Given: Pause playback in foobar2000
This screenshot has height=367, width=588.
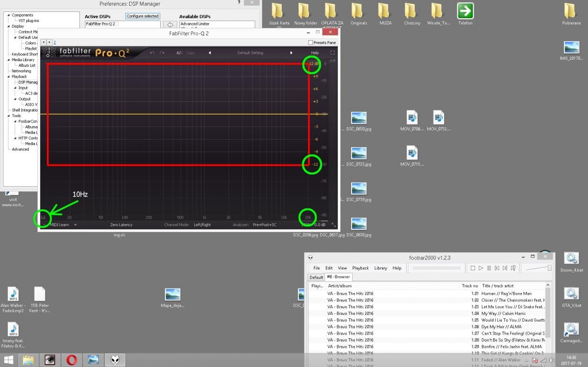Looking at the screenshot, I should coord(489,268).
